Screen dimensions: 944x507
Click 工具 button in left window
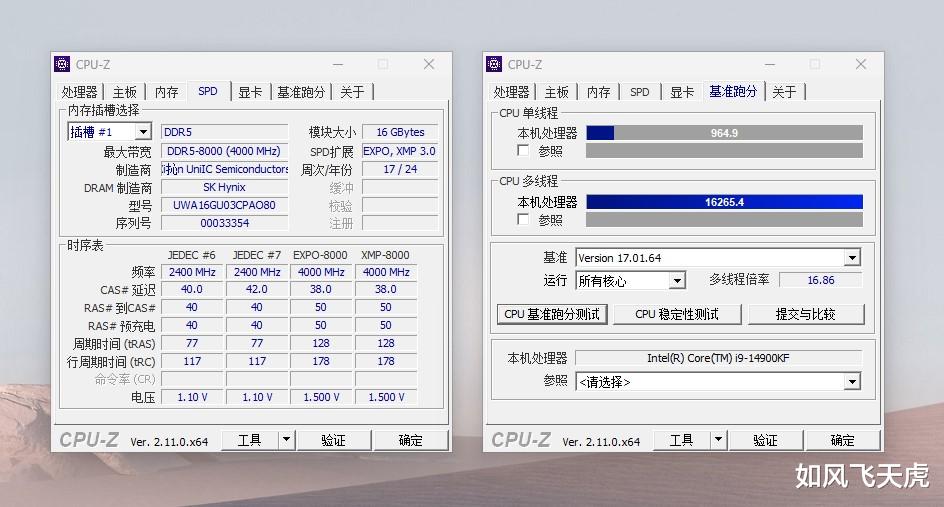coord(249,440)
